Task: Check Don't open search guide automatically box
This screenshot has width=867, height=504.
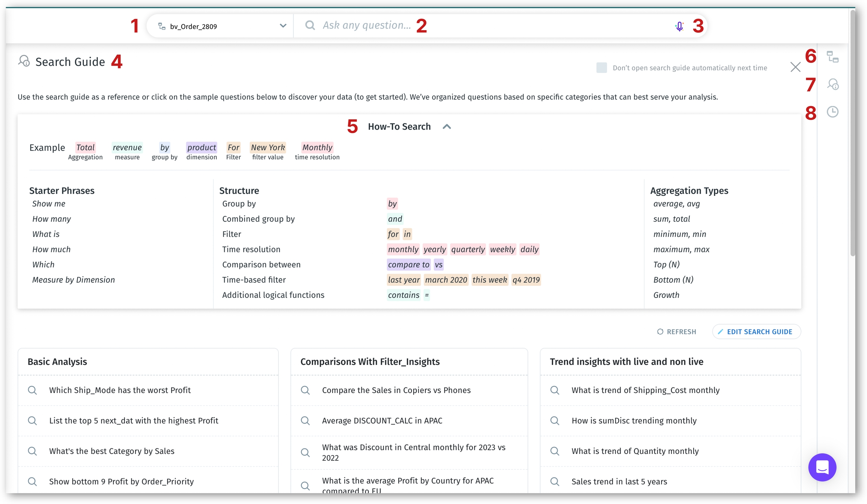Action: tap(601, 68)
